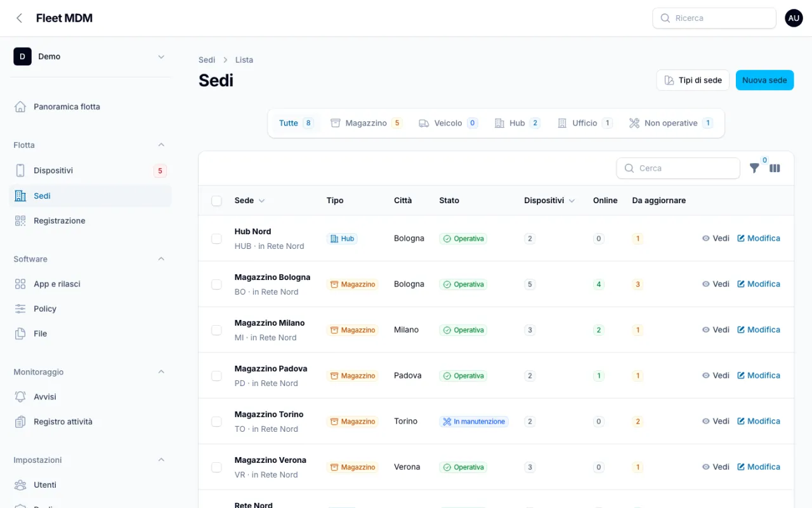Open the Demo tenant switcher dropdown
This screenshot has height=508, width=812.
tap(90, 57)
